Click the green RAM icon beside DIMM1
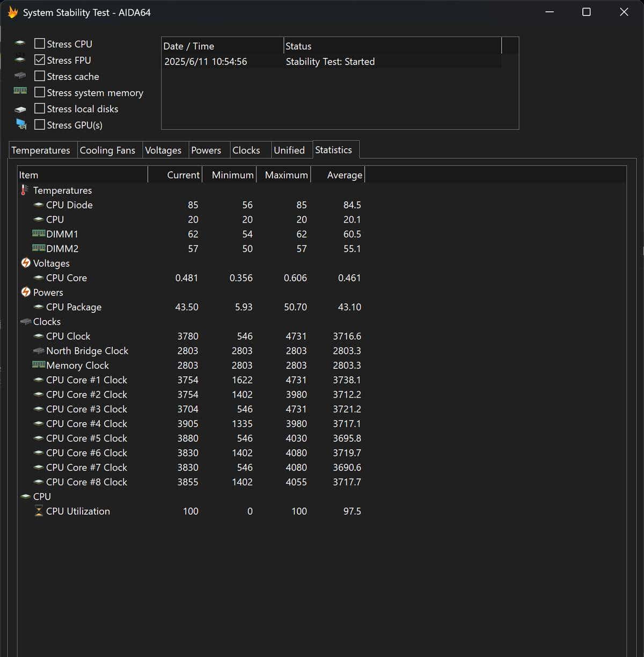 pos(39,233)
